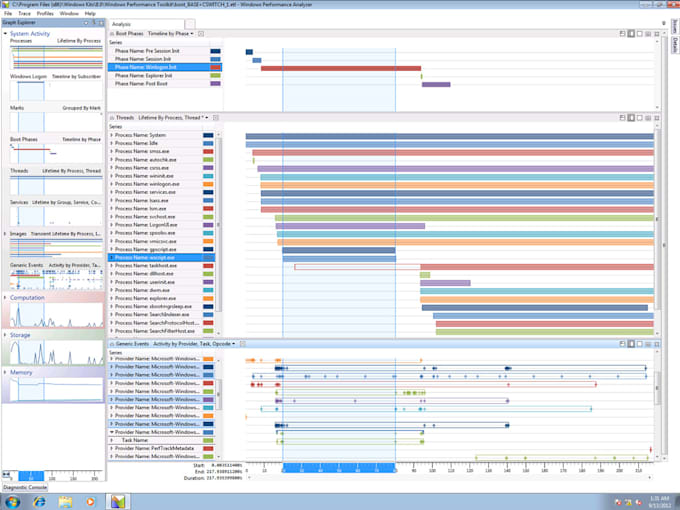
Task: Toggle PerfTrackMetadata provider series color box
Action: [x=208, y=448]
